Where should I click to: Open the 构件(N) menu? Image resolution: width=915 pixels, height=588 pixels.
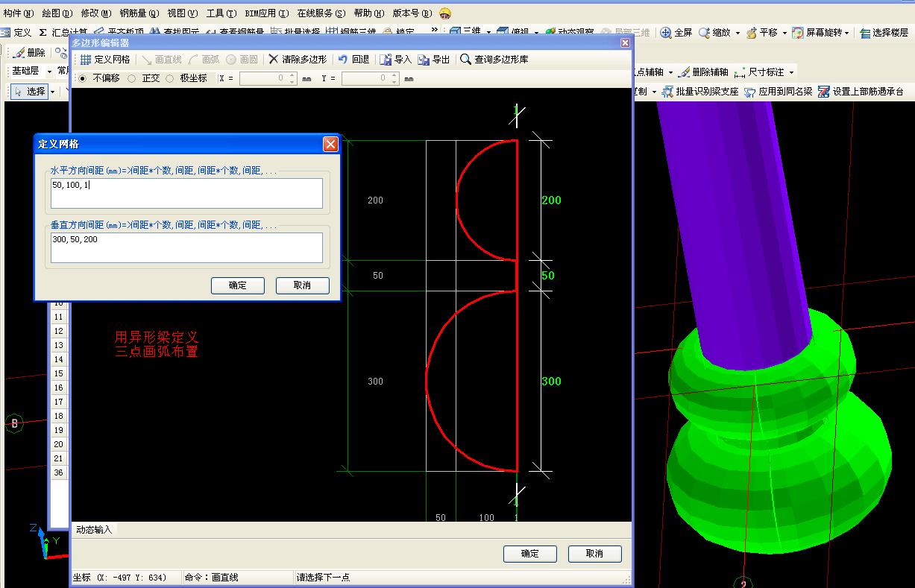[19, 13]
